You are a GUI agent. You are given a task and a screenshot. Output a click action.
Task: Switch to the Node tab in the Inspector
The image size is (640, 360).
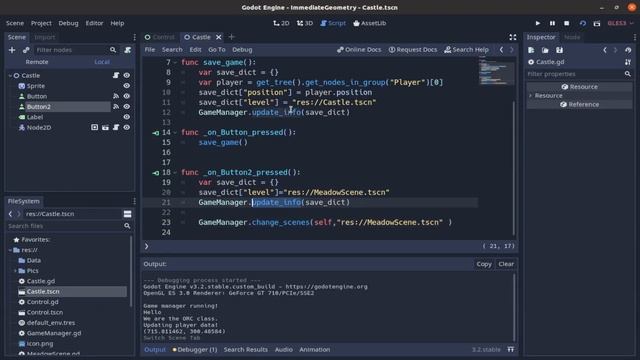[572, 37]
